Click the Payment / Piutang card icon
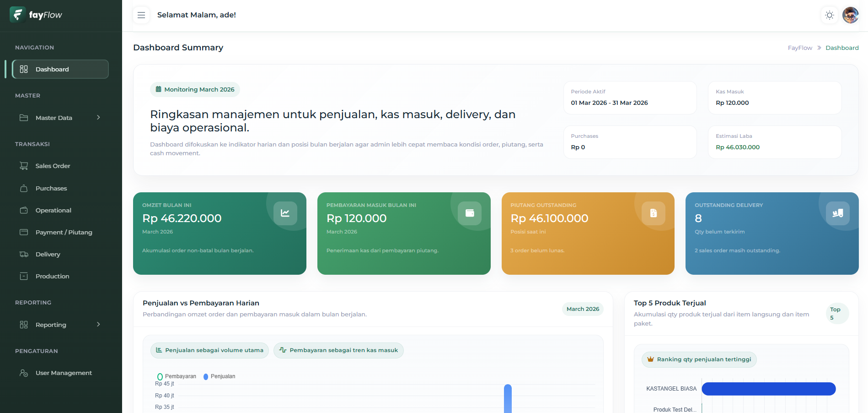The height and width of the screenshot is (413, 868). pos(24,232)
